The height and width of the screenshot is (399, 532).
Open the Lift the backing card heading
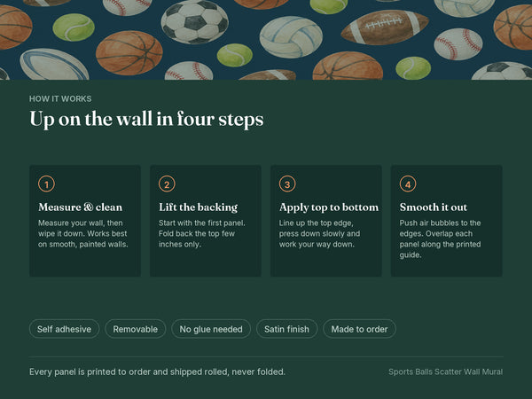click(x=198, y=207)
